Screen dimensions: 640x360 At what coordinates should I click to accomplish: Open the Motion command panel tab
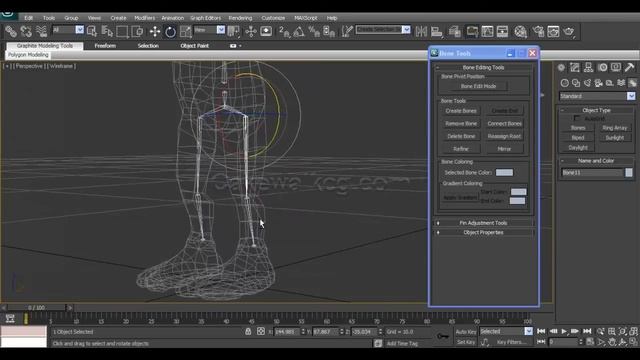(x=602, y=67)
